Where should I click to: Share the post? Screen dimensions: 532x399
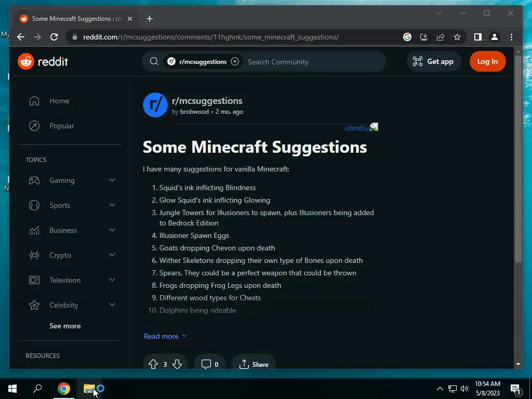(x=254, y=364)
